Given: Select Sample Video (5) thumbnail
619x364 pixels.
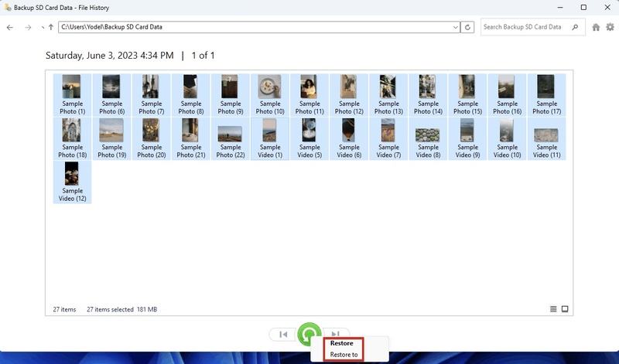Looking at the screenshot, I should [x=309, y=138].
